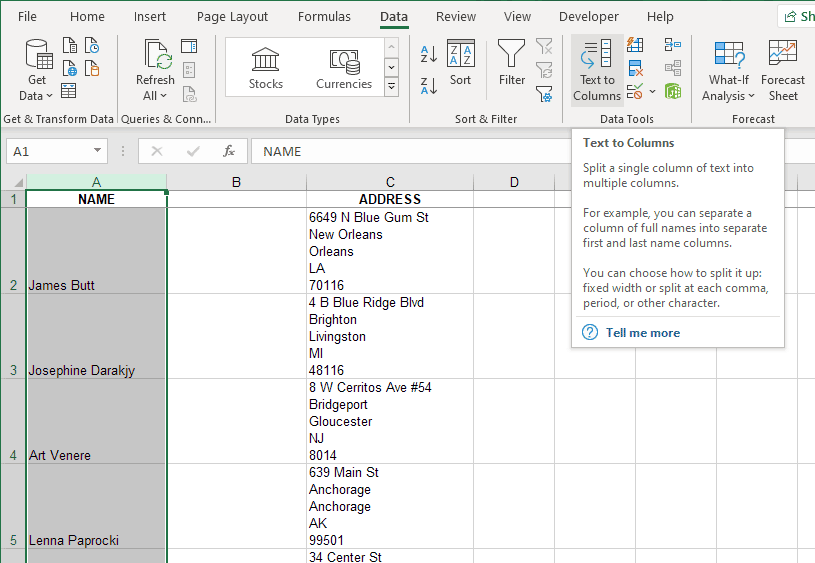
Task: Click the From Web icon
Action: pyautogui.click(x=70, y=68)
